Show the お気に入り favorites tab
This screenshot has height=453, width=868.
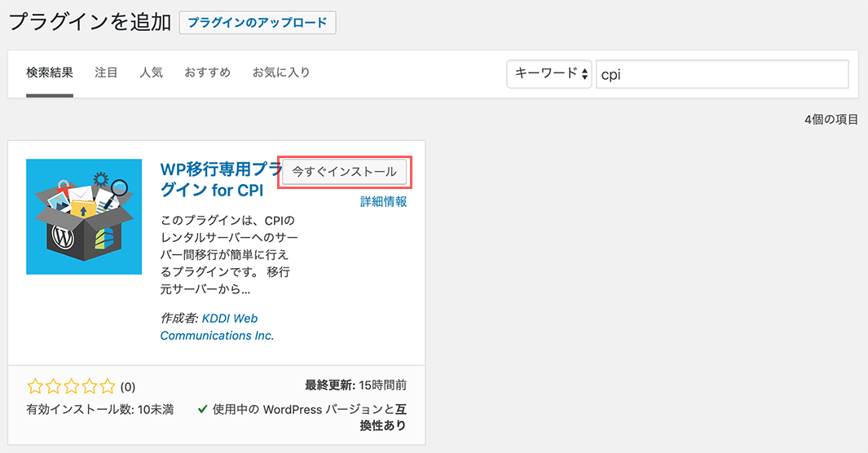pos(281,73)
